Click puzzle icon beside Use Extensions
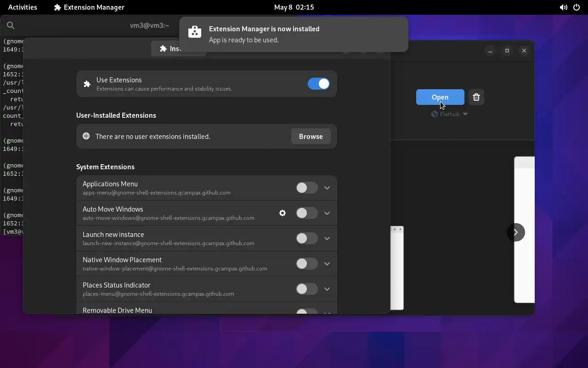This screenshot has width=588, height=368. (x=87, y=84)
